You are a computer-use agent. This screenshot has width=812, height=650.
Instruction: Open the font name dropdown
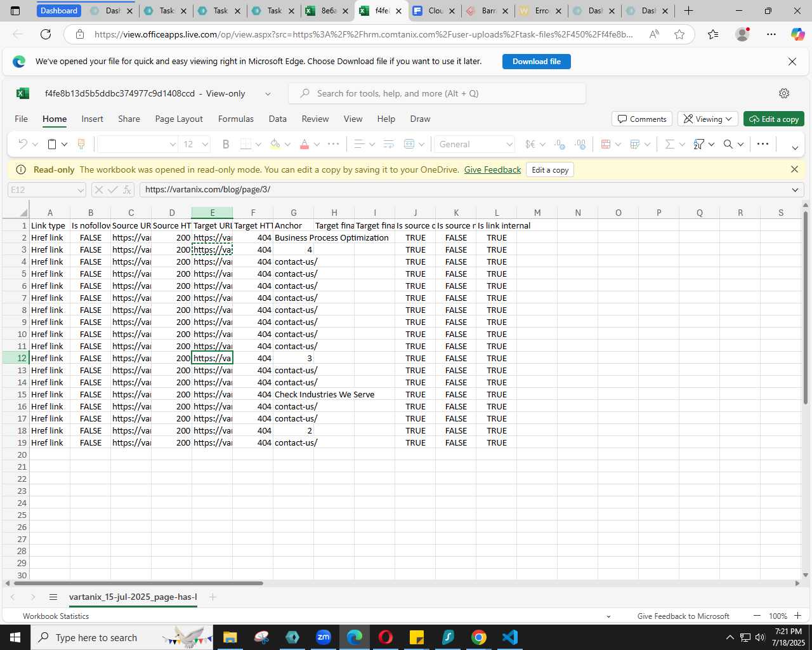coord(173,144)
